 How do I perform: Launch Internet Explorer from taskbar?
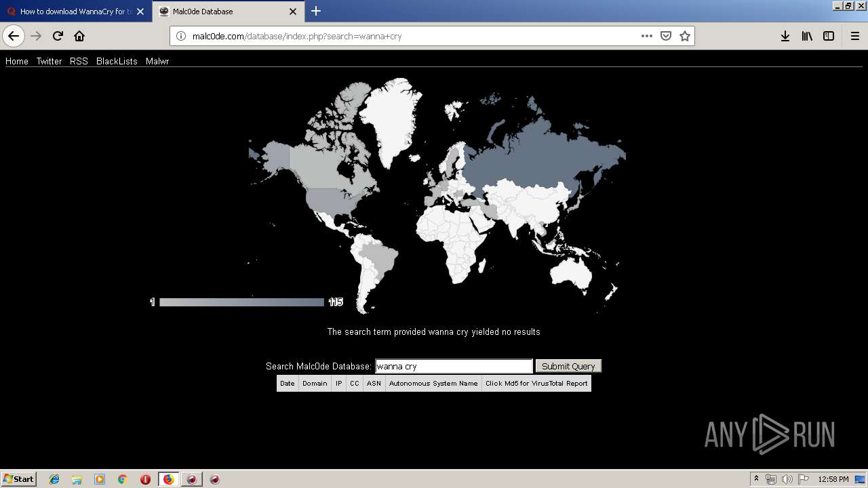pos(54,479)
